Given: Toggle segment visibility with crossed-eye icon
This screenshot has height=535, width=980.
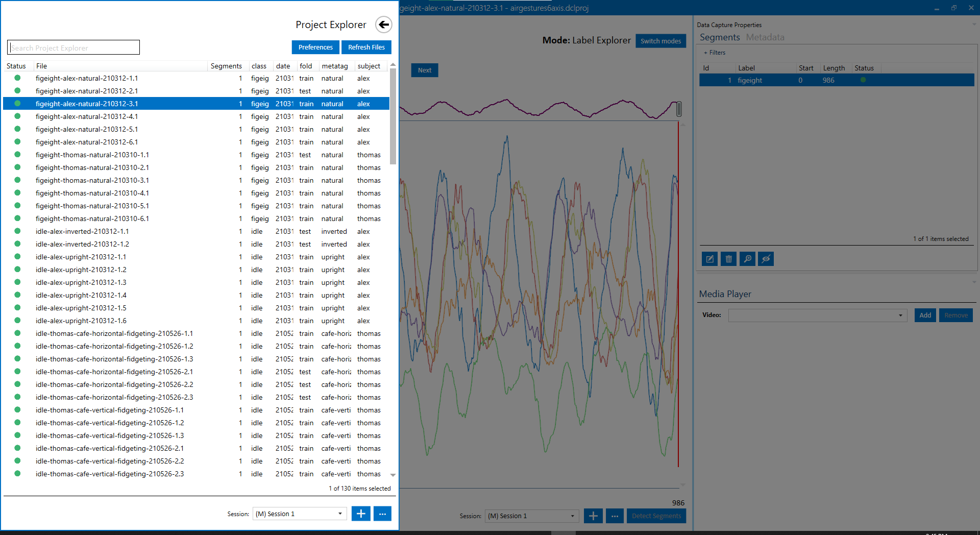Looking at the screenshot, I should tap(766, 259).
